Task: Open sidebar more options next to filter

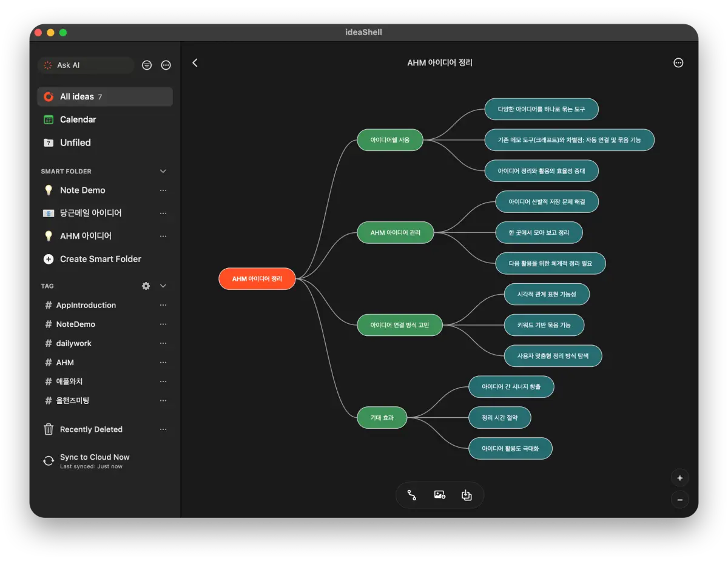Action: click(166, 65)
